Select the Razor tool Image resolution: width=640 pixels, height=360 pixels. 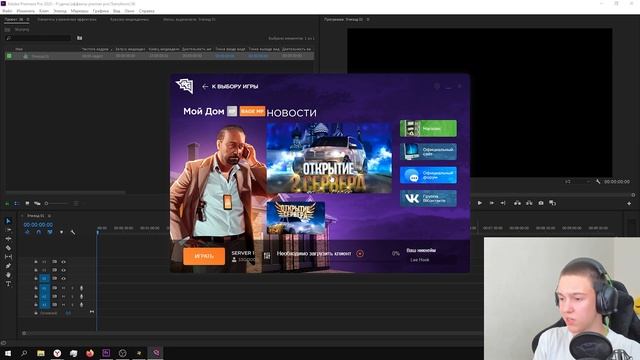point(8,248)
